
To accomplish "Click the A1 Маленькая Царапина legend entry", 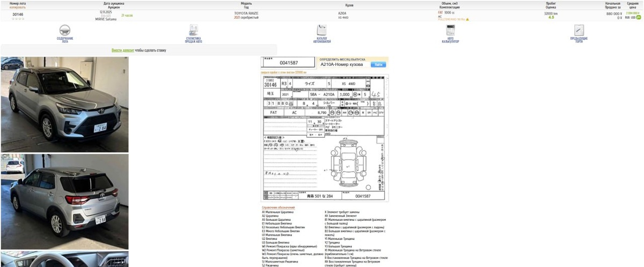I will tap(277, 212).
